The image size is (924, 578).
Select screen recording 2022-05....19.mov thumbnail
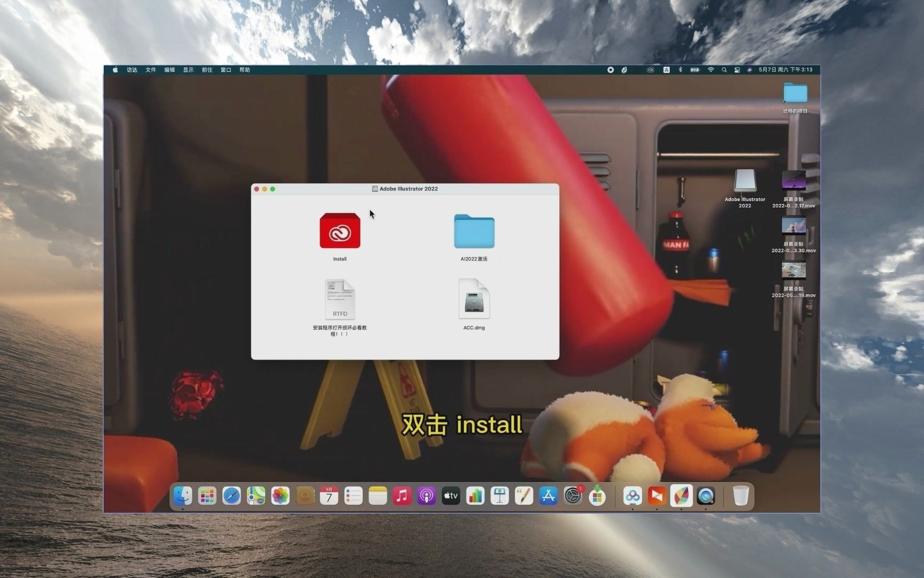794,271
